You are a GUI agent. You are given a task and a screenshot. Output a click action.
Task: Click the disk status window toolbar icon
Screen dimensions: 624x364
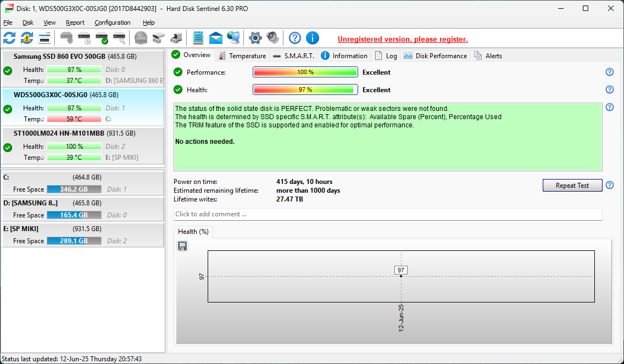coord(44,38)
